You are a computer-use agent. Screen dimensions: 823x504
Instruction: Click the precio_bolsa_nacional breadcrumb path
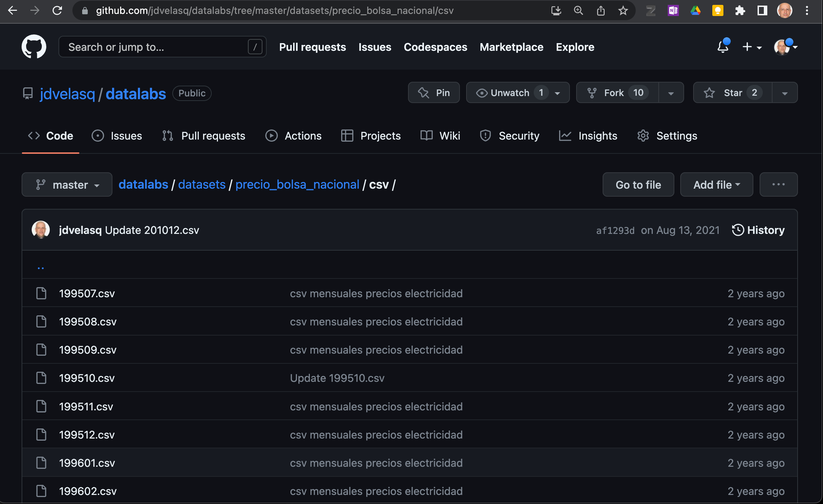(x=297, y=184)
